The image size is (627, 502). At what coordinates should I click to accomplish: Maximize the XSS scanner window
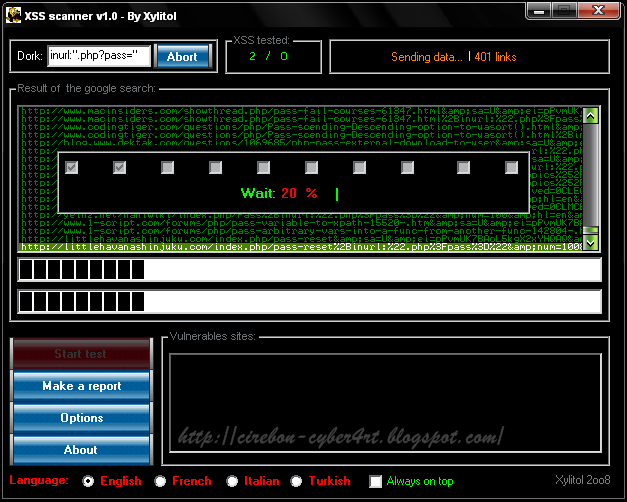[x=564, y=11]
